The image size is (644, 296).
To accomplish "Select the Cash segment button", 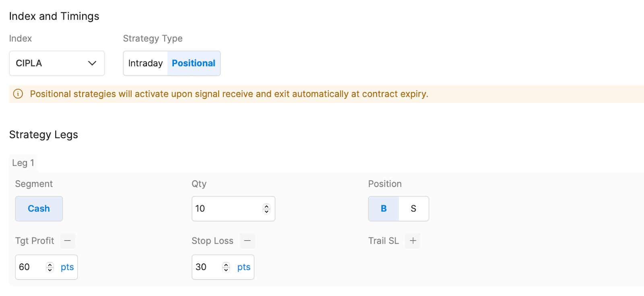I will (x=39, y=209).
